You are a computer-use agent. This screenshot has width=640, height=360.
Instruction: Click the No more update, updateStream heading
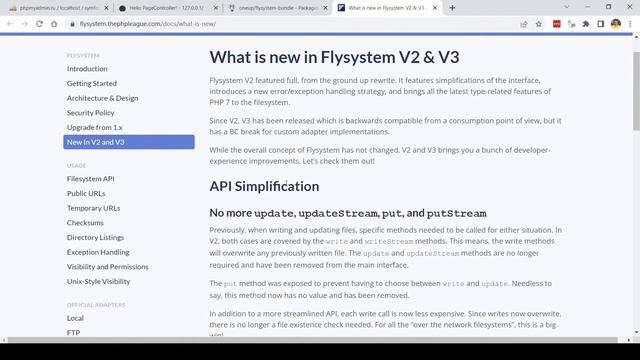click(348, 213)
